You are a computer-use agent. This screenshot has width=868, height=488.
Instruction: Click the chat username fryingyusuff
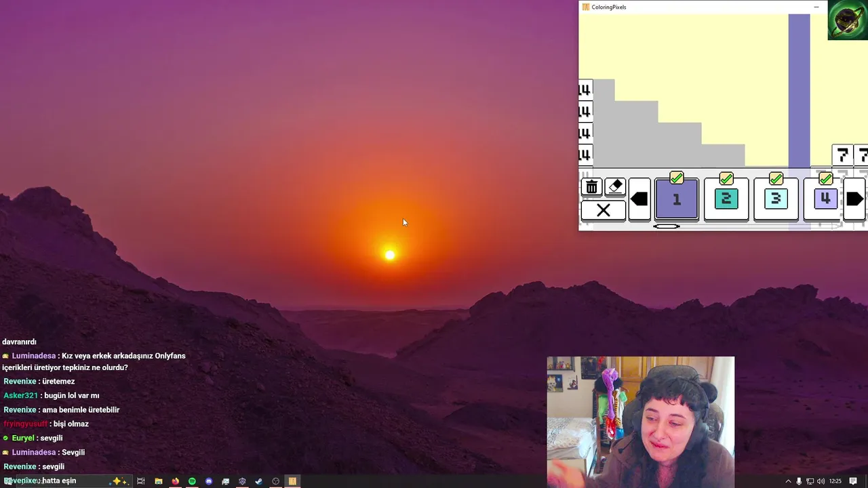point(26,424)
